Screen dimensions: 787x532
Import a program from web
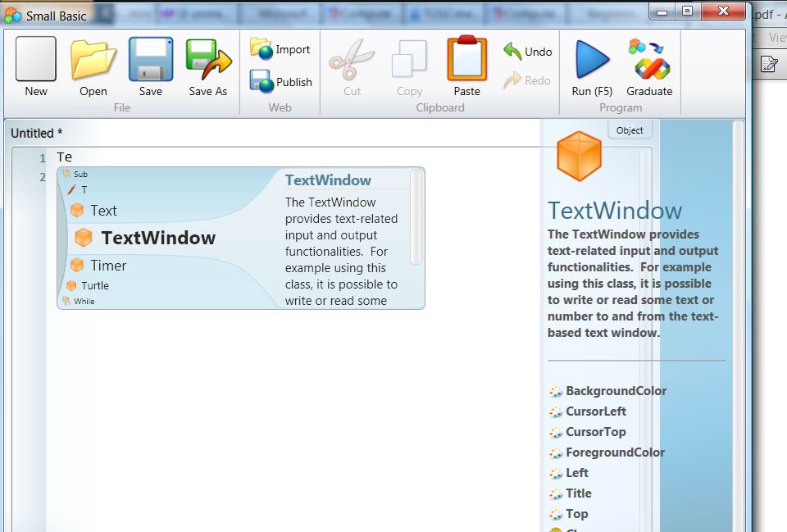280,49
